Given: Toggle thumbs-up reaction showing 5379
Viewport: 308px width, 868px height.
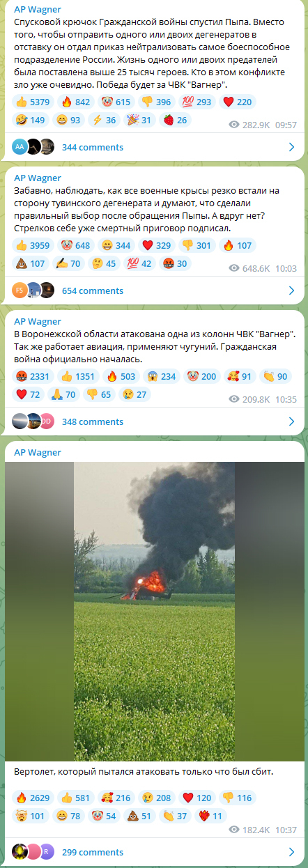Looking at the screenshot, I should click(32, 102).
